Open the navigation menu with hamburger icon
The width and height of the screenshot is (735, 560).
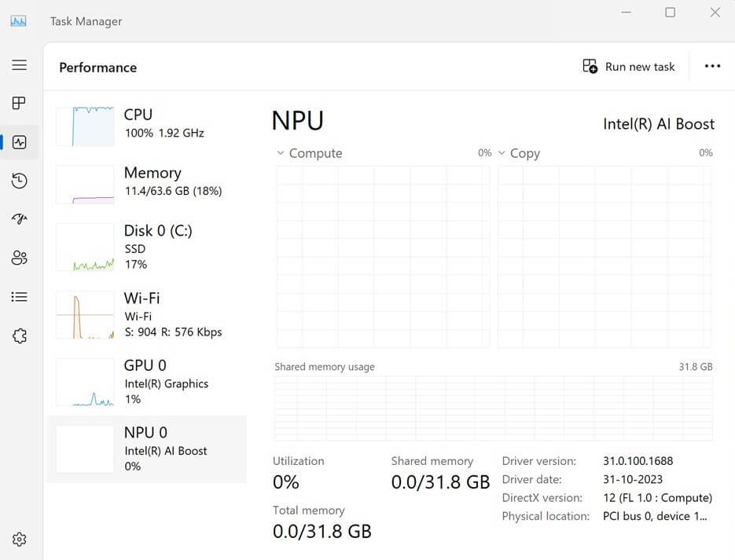click(x=20, y=65)
